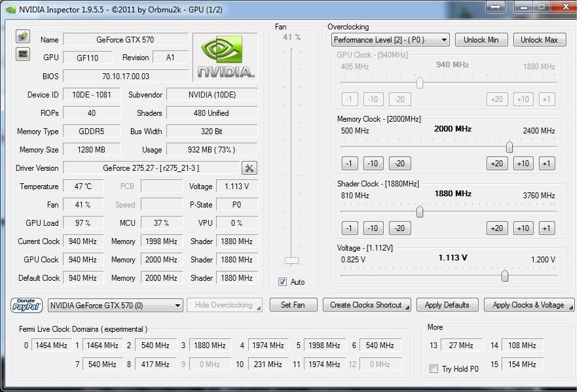Click the GPU Clock slider handle
This screenshot has width=586, height=392.
point(420,82)
